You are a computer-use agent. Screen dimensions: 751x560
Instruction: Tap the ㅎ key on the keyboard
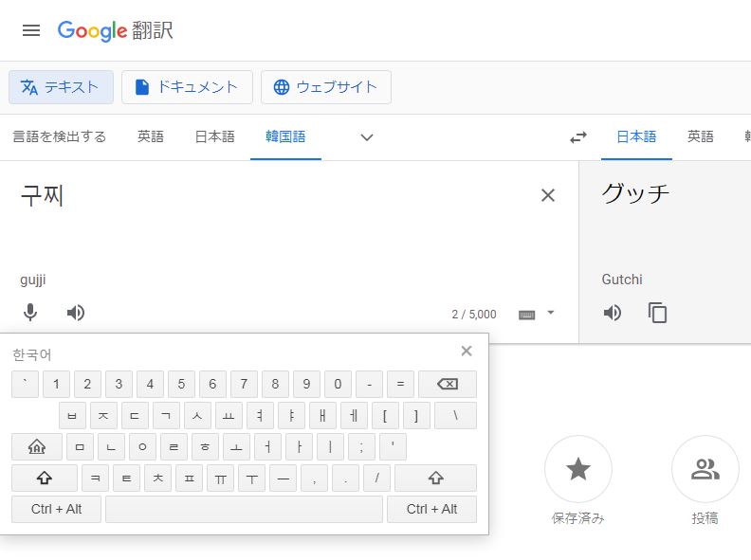pos(205,447)
